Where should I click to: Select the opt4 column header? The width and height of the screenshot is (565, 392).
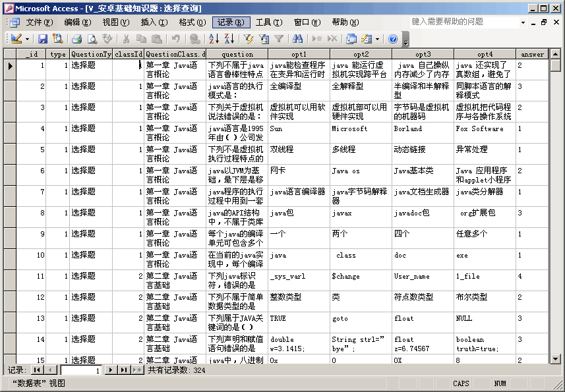485,54
